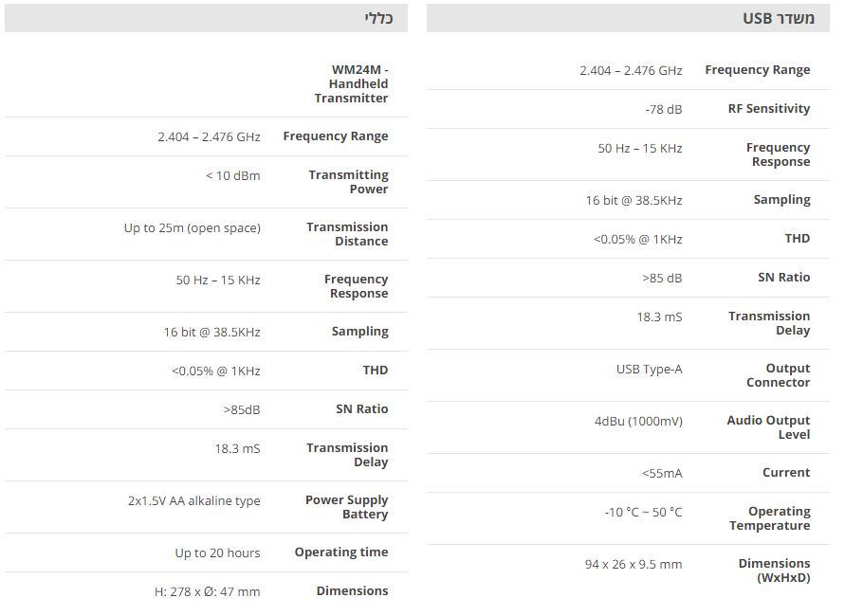Click the Current row label
Viewport: 863px width, 616px height.
tap(786, 473)
